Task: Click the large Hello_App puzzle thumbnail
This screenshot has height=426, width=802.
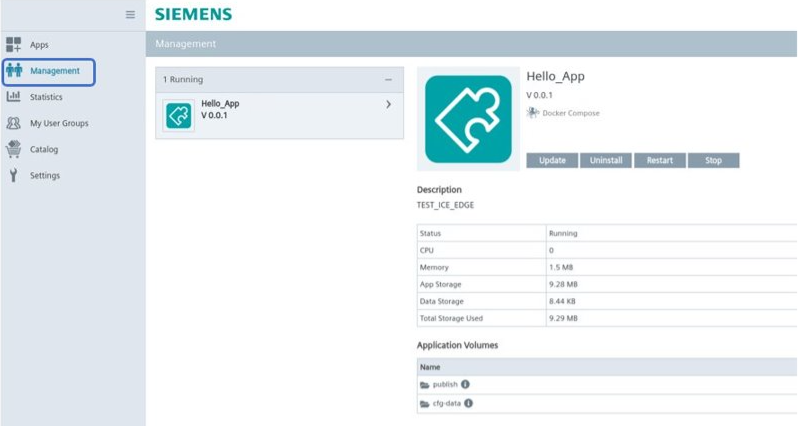Action: pyautogui.click(x=468, y=119)
